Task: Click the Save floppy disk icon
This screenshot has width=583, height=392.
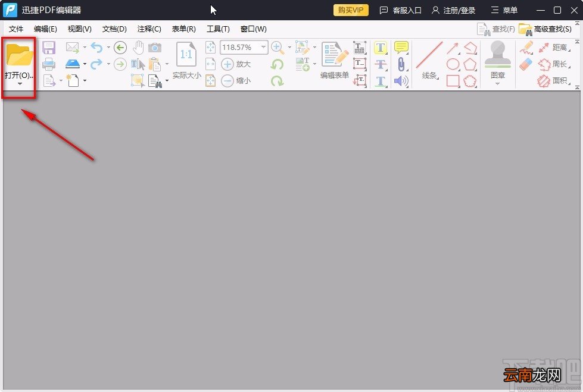Action: pyautogui.click(x=49, y=48)
